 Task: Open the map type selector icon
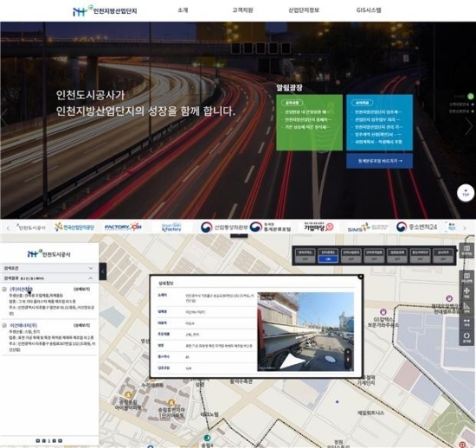466,278
